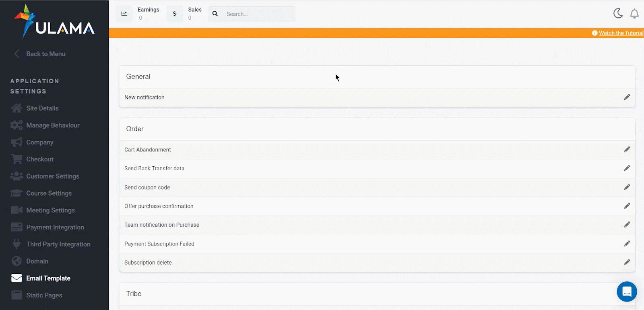Click the Payment Integration card icon
This screenshot has width=644, height=310.
[x=17, y=227]
